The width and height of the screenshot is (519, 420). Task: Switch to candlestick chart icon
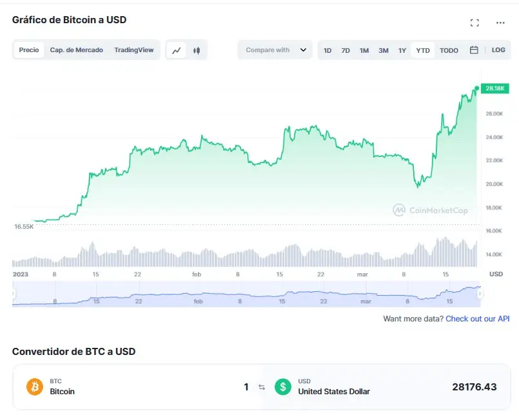[x=197, y=50]
